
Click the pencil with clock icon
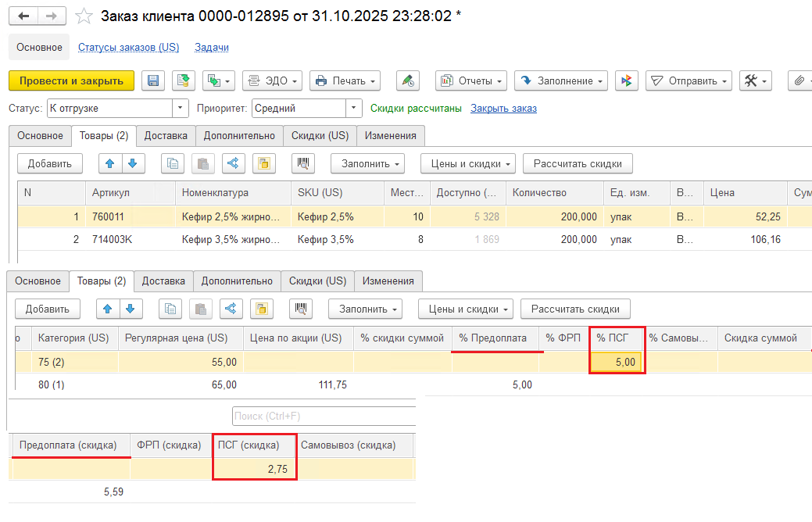click(407, 80)
